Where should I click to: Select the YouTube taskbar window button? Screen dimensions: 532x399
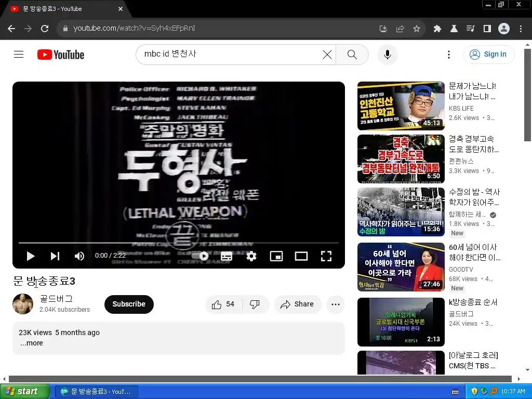96,392
